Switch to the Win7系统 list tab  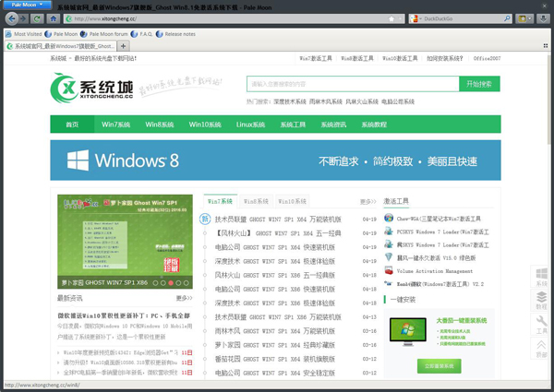pyautogui.click(x=220, y=201)
